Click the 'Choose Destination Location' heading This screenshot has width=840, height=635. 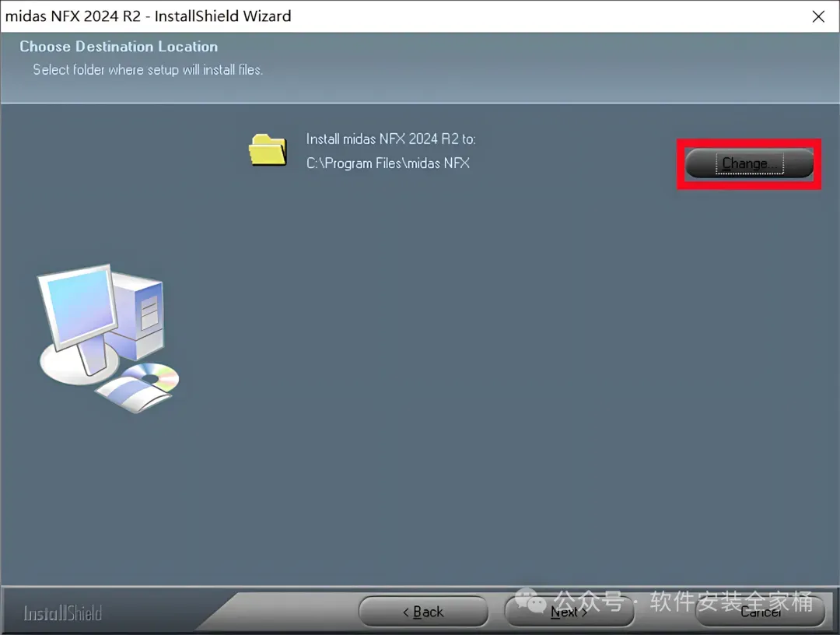(x=119, y=47)
